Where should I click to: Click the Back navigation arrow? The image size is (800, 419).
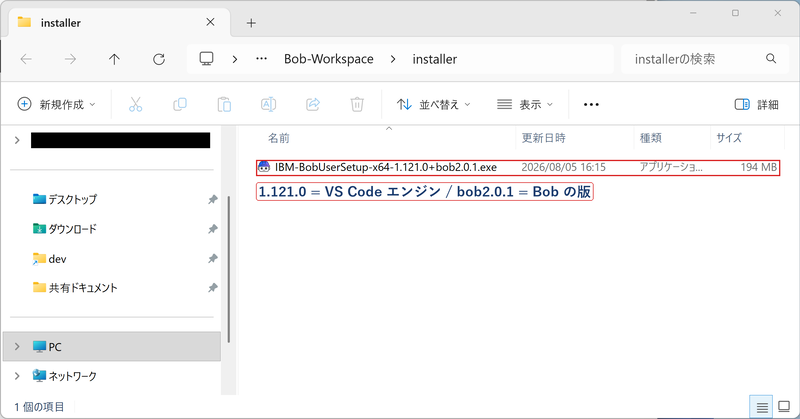(x=26, y=59)
